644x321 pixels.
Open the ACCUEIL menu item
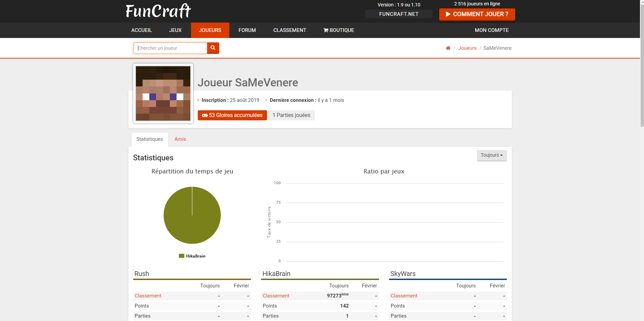[x=142, y=30]
